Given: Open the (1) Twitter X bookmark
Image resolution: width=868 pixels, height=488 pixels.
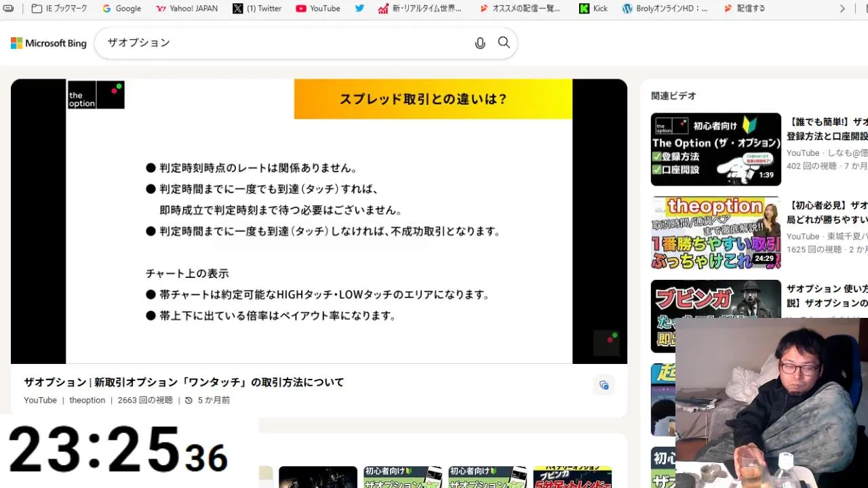Looking at the screenshot, I should pos(257,8).
